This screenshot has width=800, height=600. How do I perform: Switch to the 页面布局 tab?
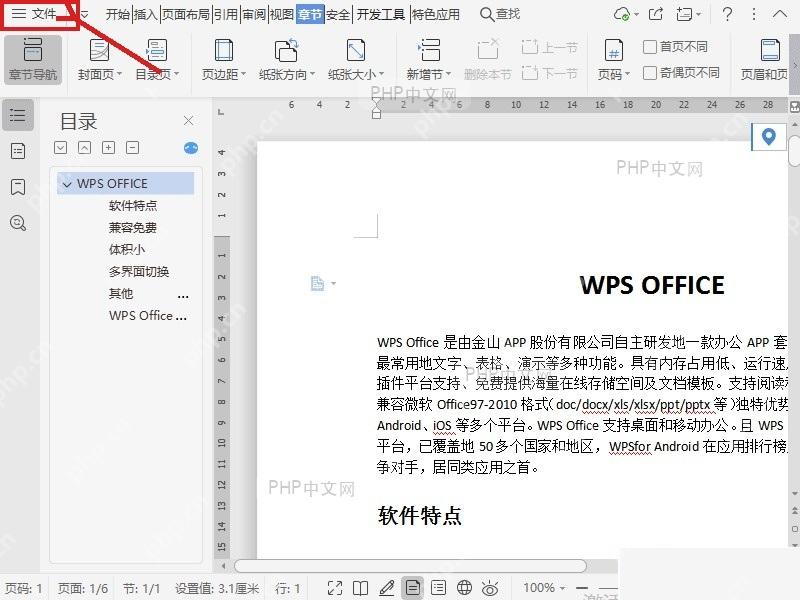click(x=186, y=14)
